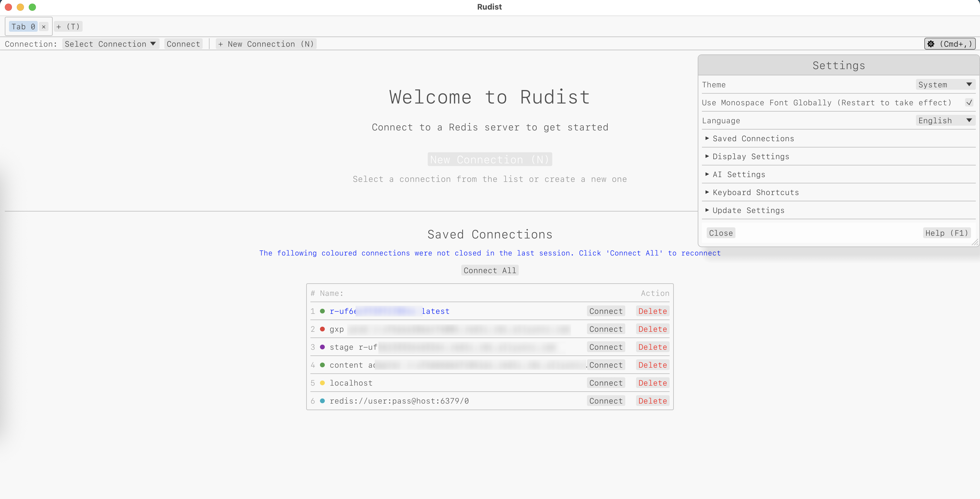This screenshot has width=980, height=499.
Task: Connect to redis://user:pass@host:6379/0
Action: 606,401
